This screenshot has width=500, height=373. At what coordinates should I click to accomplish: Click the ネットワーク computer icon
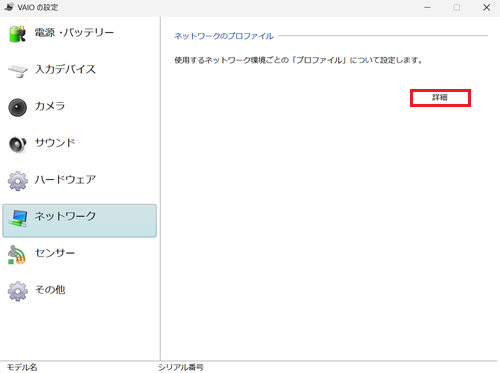click(x=18, y=218)
